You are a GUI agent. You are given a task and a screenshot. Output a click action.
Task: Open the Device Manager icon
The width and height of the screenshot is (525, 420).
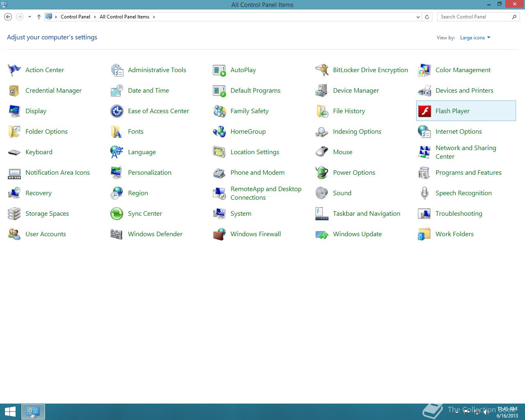point(322,91)
